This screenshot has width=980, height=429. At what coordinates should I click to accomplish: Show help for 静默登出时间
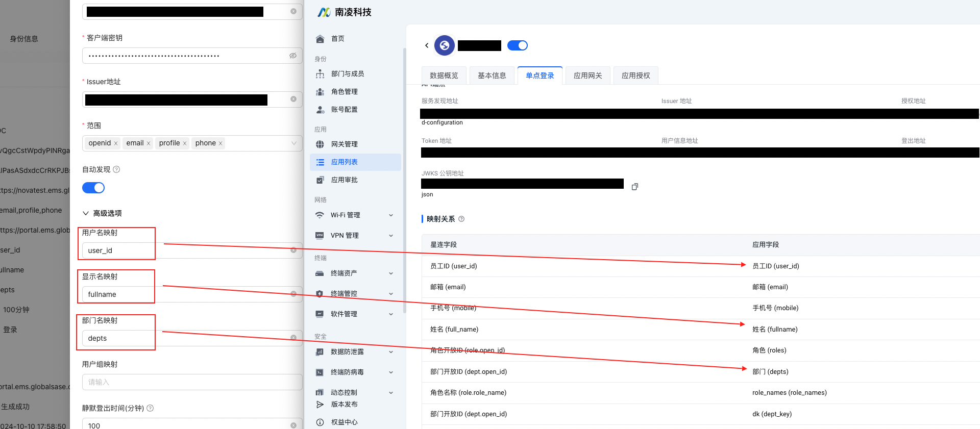pos(150,409)
